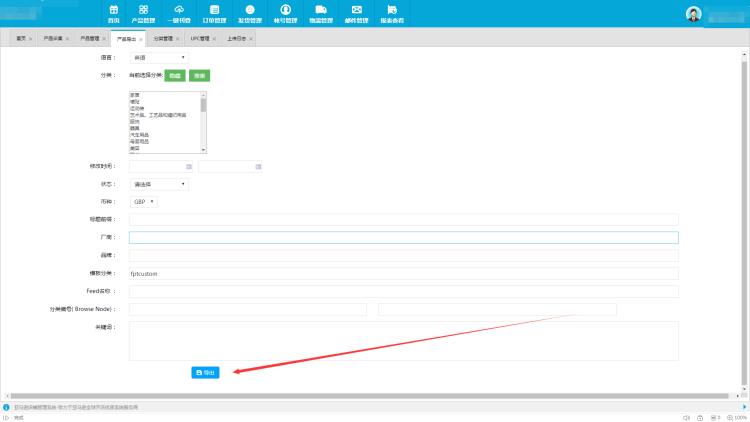Close the 上传日志 tab with its x
The width and height of the screenshot is (750, 422).
coord(251,39)
